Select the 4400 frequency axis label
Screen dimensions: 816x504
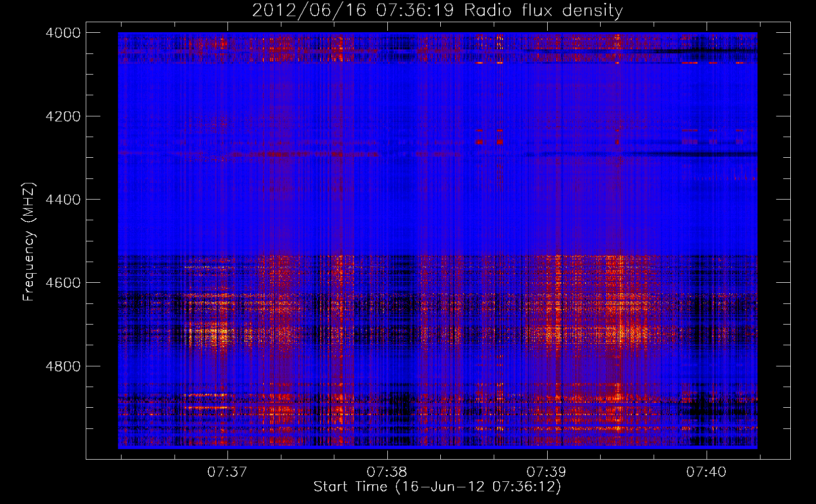[63, 200]
